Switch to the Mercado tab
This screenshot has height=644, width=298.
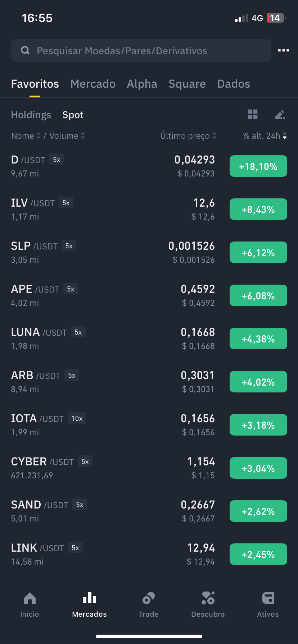click(93, 84)
